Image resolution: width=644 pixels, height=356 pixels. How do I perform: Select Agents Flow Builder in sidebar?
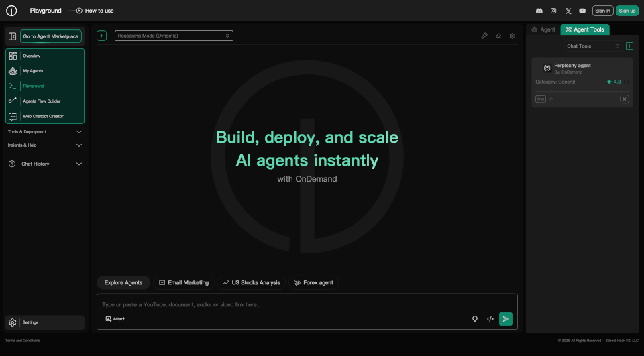pyautogui.click(x=42, y=101)
